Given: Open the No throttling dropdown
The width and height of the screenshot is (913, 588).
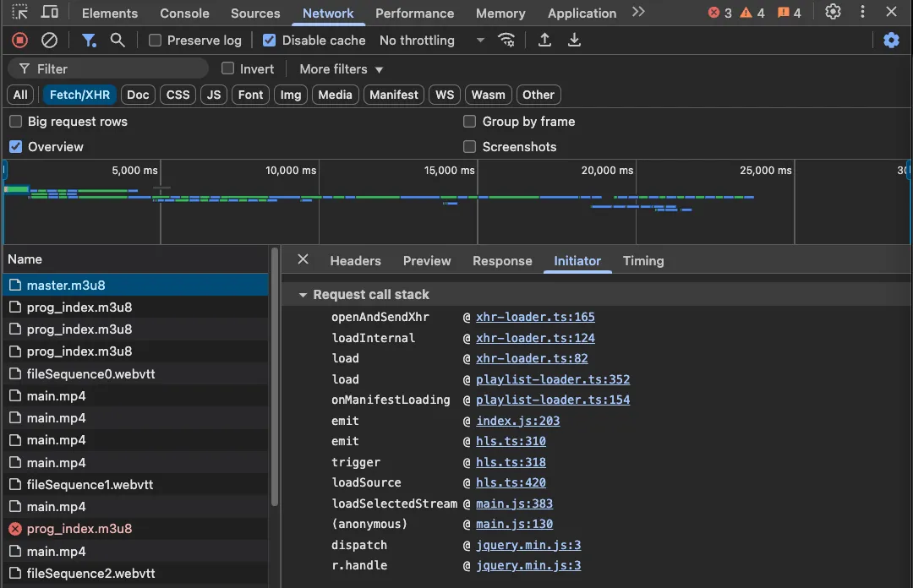Looking at the screenshot, I should 431,40.
